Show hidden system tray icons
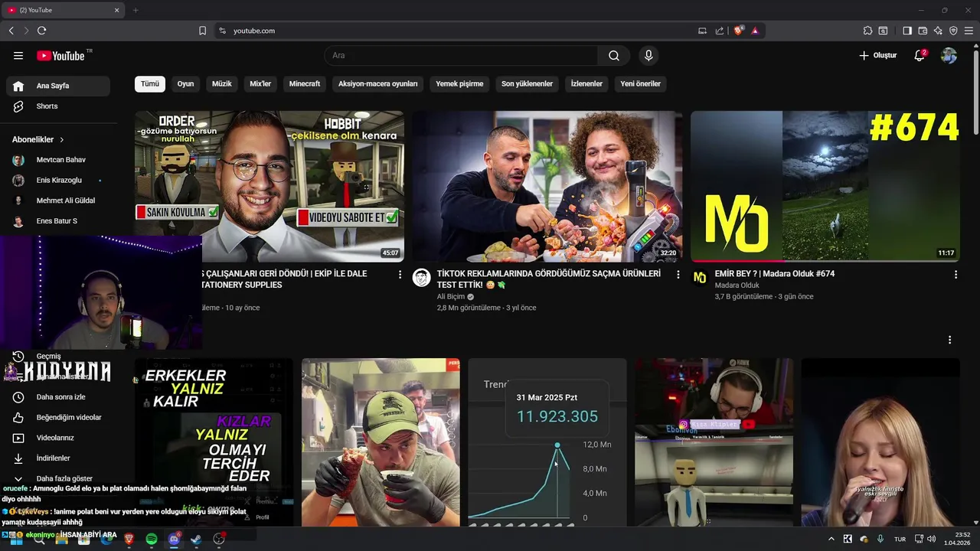 (831, 540)
